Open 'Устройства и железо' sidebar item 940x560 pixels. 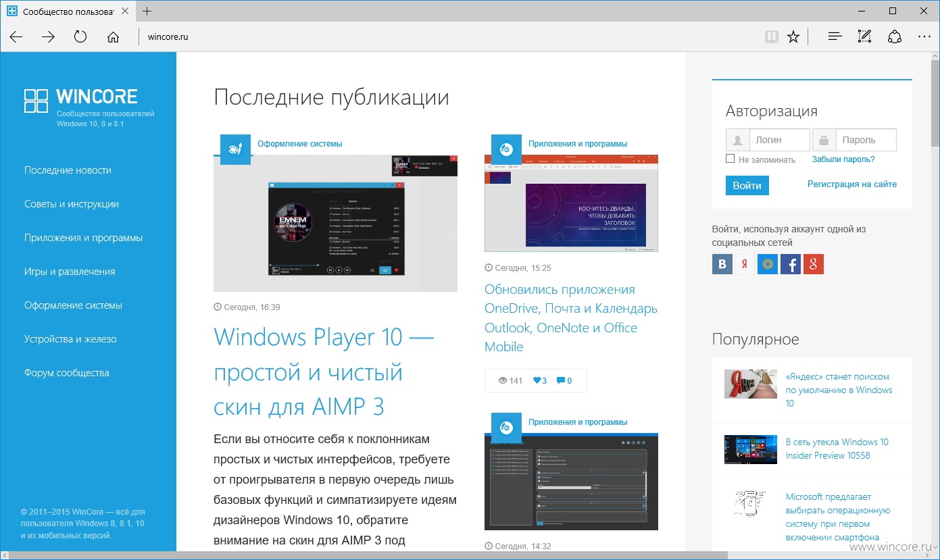pyautogui.click(x=70, y=339)
